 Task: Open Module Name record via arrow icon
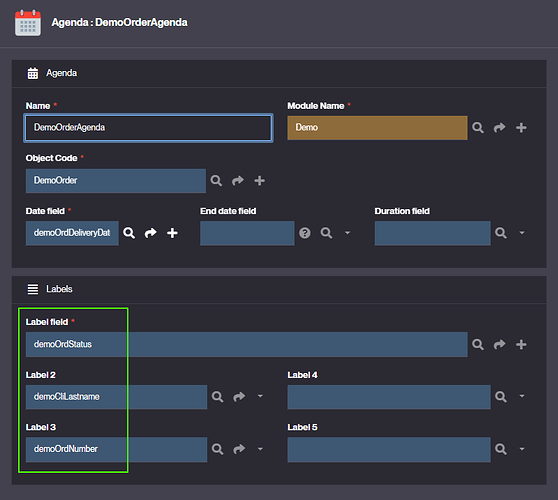[499, 127]
